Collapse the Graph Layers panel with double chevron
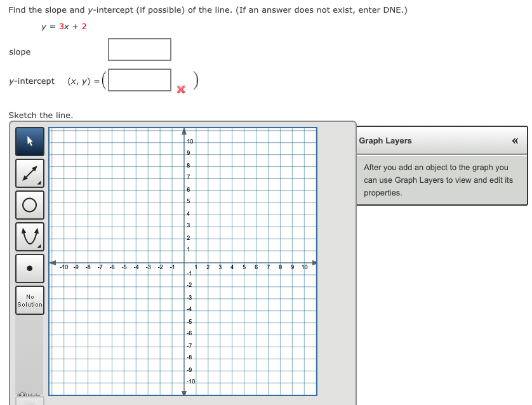The width and height of the screenshot is (532, 405). pyautogui.click(x=515, y=141)
